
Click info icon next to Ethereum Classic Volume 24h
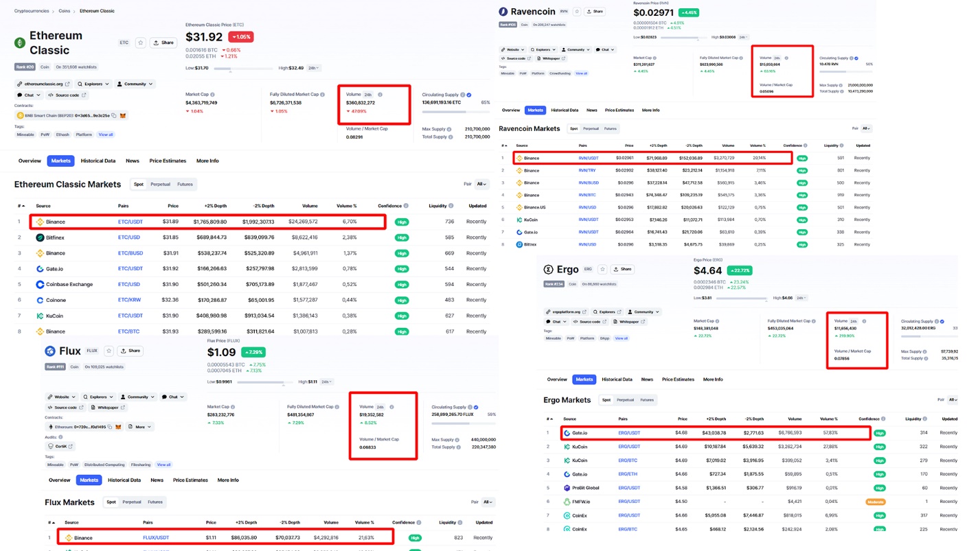[x=380, y=95]
